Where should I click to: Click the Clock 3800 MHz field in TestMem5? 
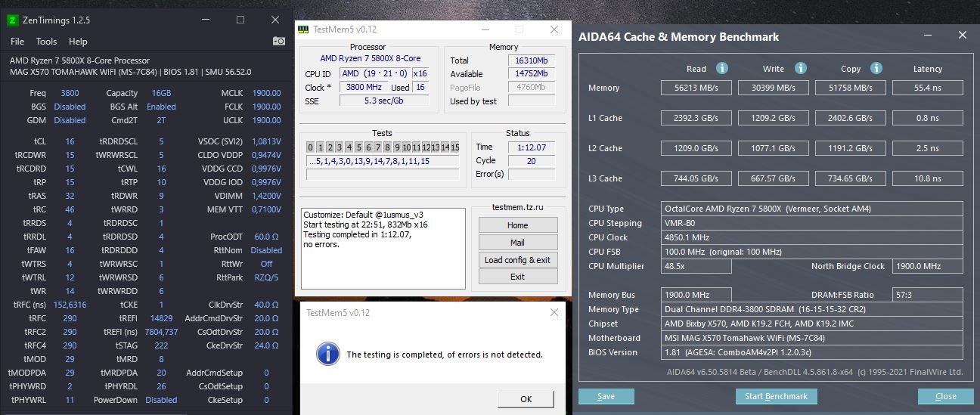(362, 87)
